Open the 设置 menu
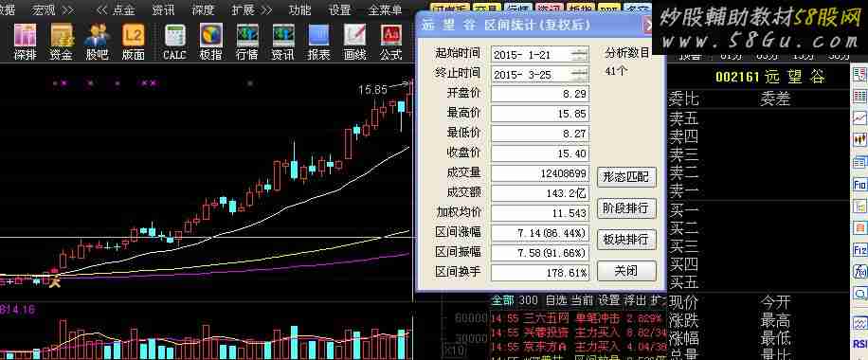Screen dimensions: 868x360 click(x=339, y=10)
